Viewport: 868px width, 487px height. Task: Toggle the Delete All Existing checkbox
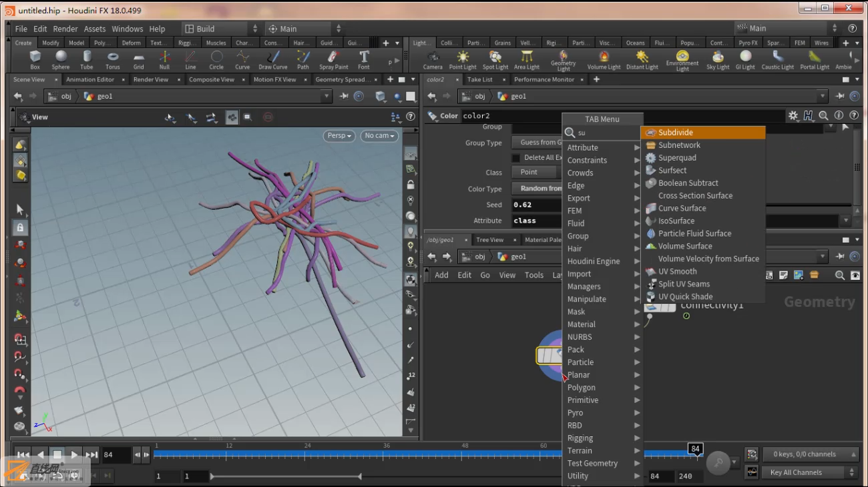point(515,157)
